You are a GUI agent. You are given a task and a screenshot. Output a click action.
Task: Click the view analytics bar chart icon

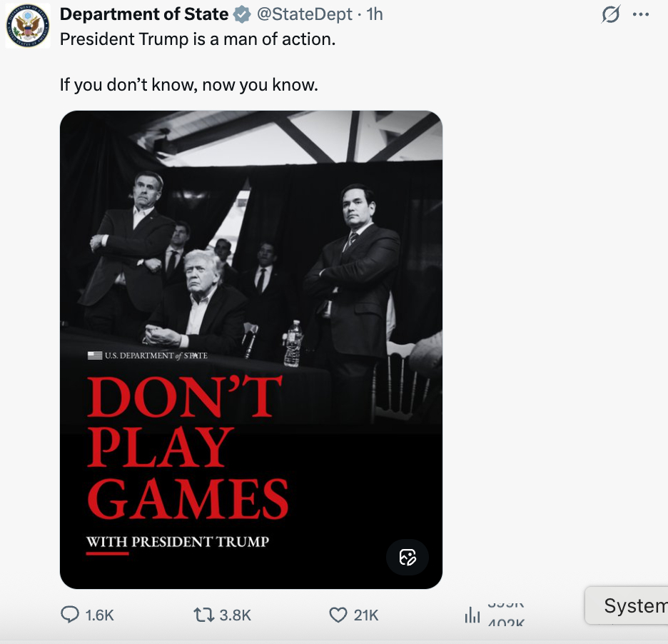point(472,615)
